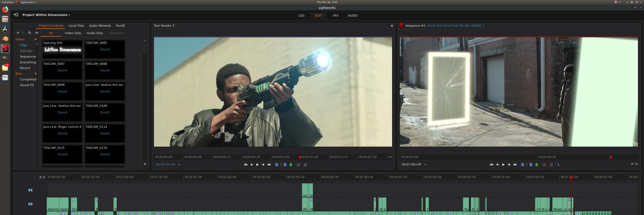
Task: Clear marks on Test Render 3 viewer
Action: 281,165
